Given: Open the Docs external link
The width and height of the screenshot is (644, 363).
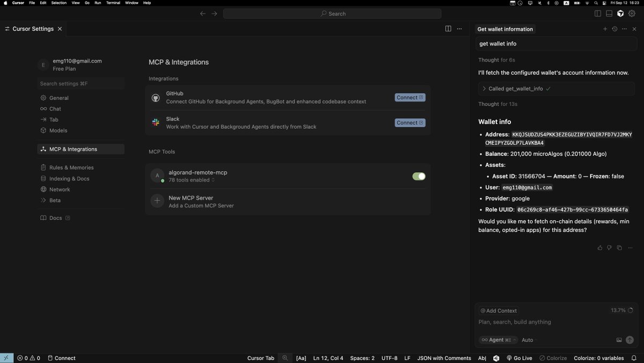Looking at the screenshot, I should tap(56, 218).
